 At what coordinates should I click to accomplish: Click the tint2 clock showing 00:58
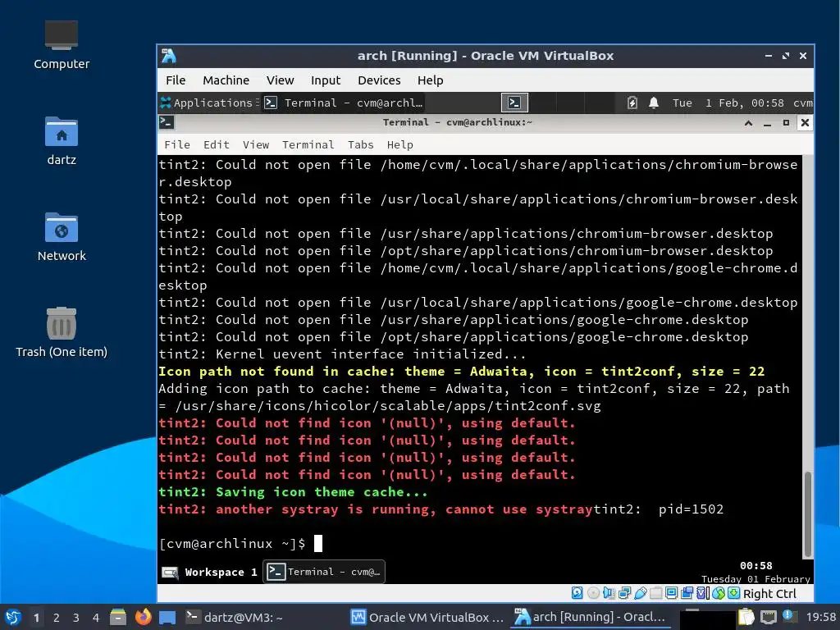pyautogui.click(x=756, y=566)
